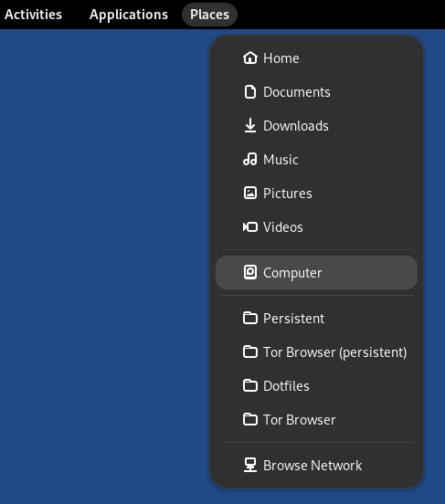Open the Applications menu

pyautogui.click(x=129, y=15)
